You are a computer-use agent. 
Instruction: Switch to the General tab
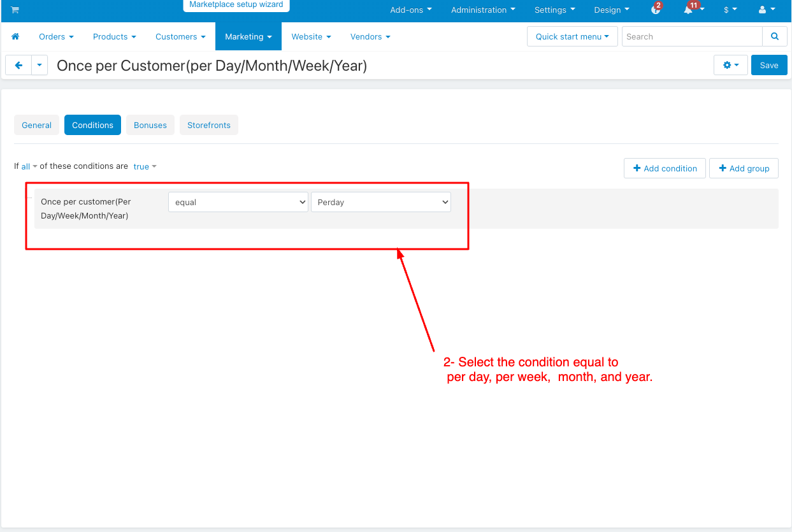(36, 126)
